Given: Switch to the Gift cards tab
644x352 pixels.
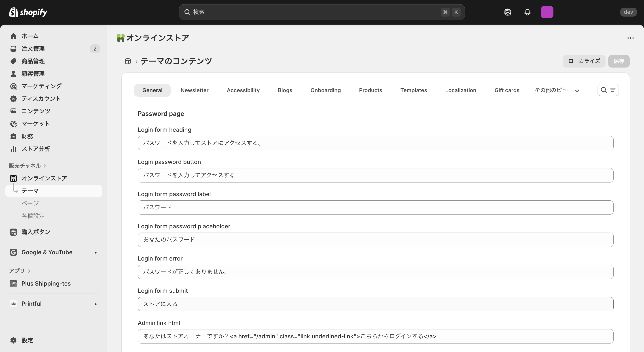Looking at the screenshot, I should (506, 90).
